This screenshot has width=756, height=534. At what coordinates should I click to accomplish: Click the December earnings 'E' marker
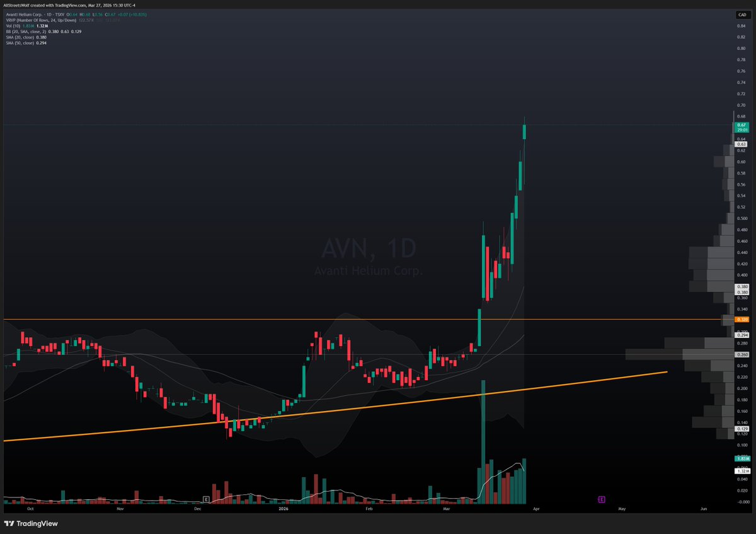[x=205, y=498]
